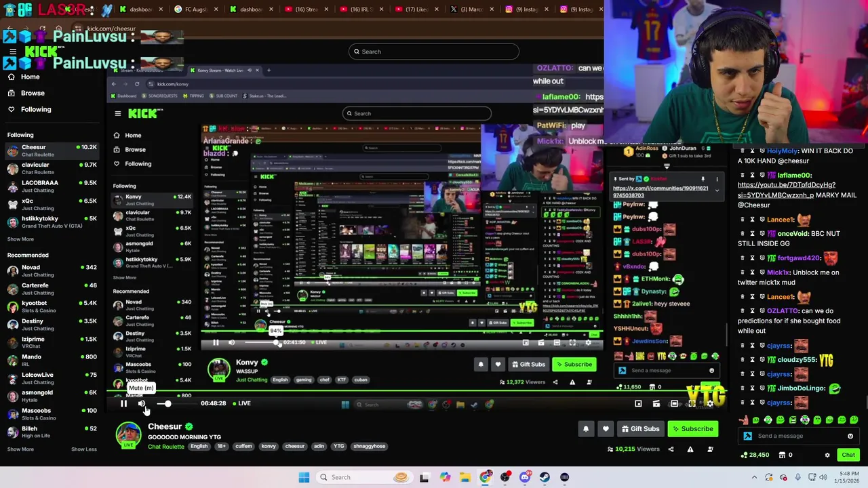Open Billeh recommended channel
This screenshot has width=868, height=488.
[x=52, y=432]
